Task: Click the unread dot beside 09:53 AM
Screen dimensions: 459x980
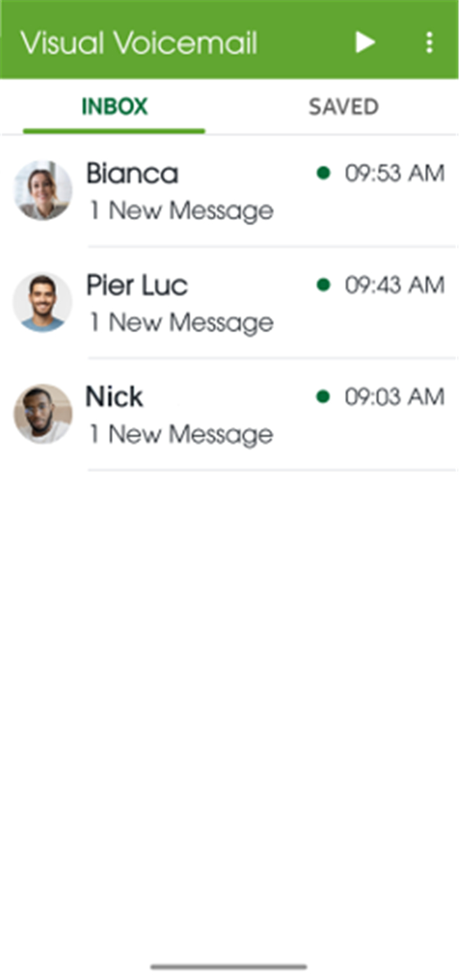Action: 323,173
